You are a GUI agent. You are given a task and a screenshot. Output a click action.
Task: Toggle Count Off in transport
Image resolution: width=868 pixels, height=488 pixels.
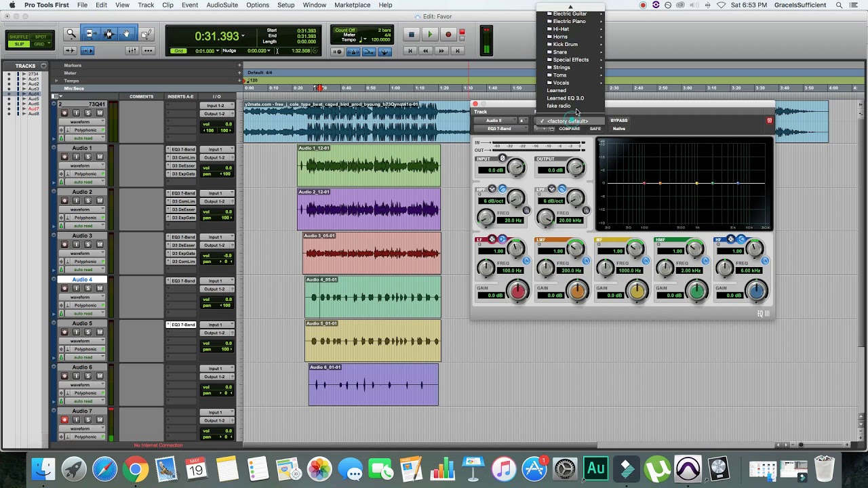tap(345, 30)
